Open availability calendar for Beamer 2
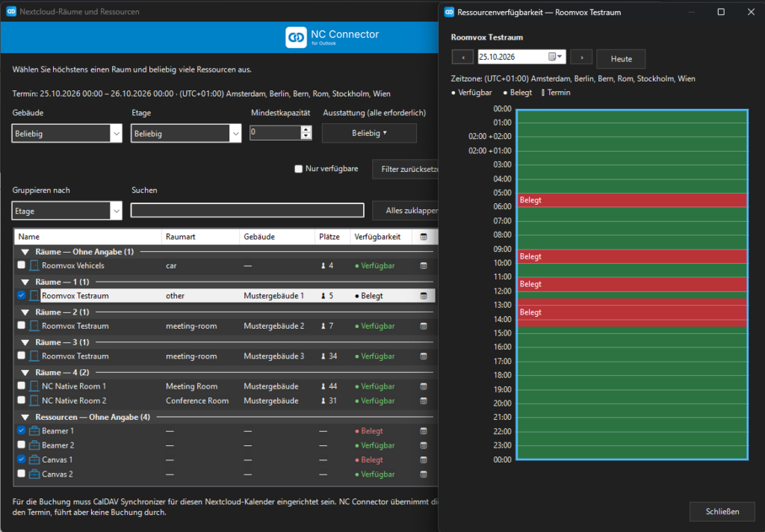The height and width of the screenshot is (532, 765). 424,445
